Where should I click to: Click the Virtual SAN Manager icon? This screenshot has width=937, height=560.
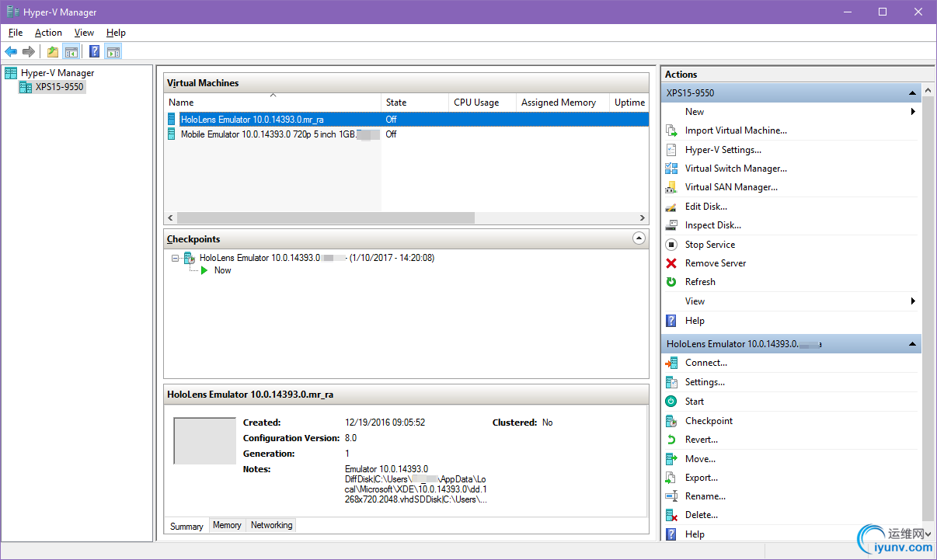point(671,187)
